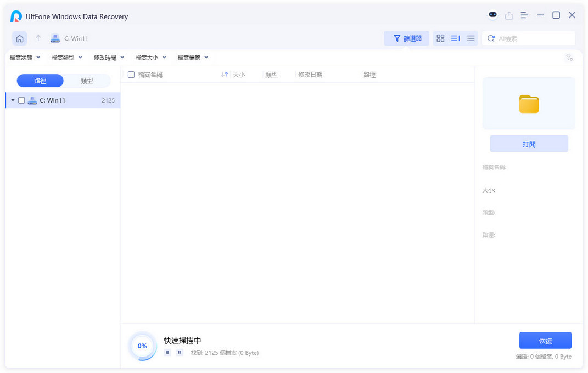
Task: Check the C: Win11 tree checkbox
Action: 21,100
